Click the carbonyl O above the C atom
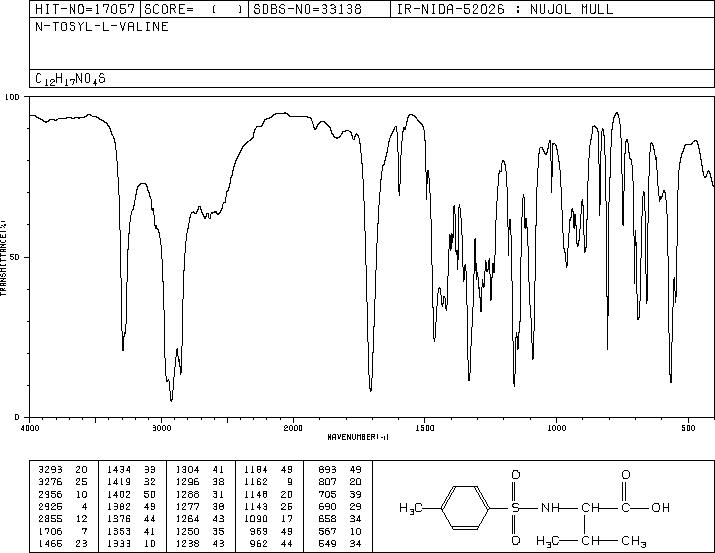Image resolution: width=715 pixels, height=553 pixels. 626,475
